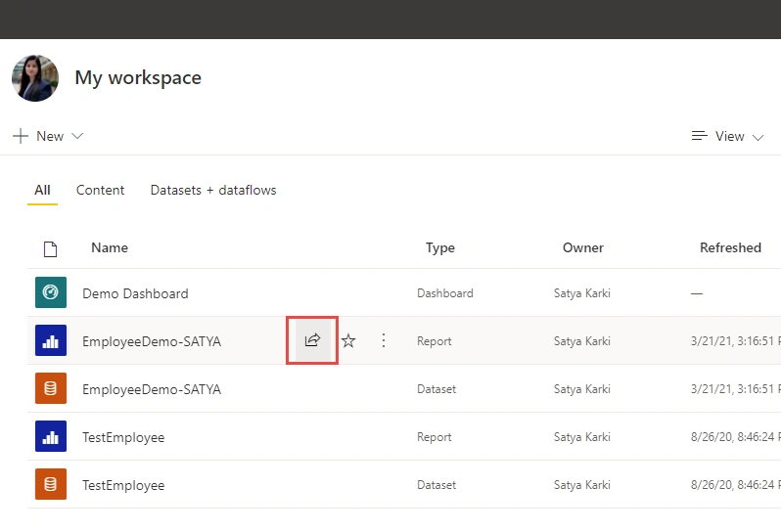Click the EmployeeDemo-SATYA dataset icon
The width and height of the screenshot is (781, 532).
coord(51,388)
